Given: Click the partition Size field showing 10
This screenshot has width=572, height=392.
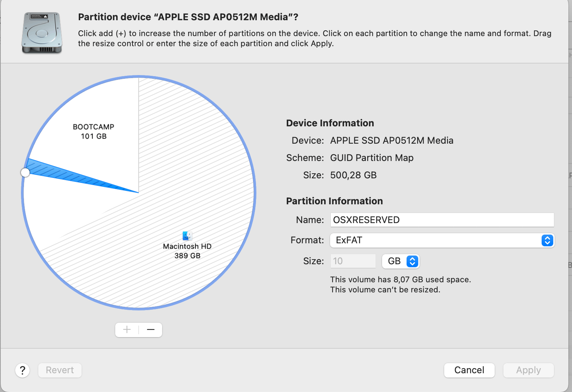Looking at the screenshot, I should tap(353, 261).
